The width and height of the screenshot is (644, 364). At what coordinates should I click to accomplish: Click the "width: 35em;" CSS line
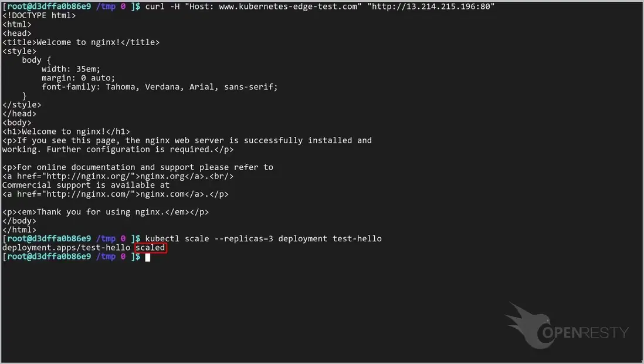[71, 69]
